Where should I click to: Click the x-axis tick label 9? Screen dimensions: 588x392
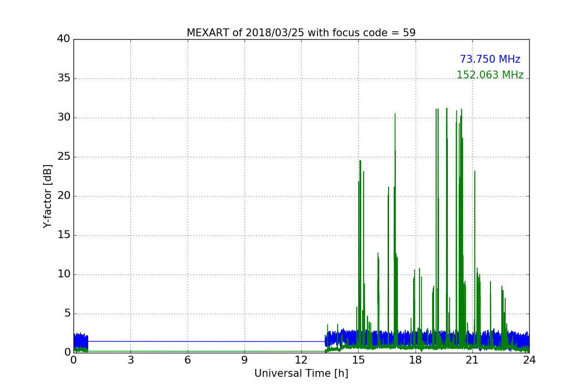coord(245,360)
